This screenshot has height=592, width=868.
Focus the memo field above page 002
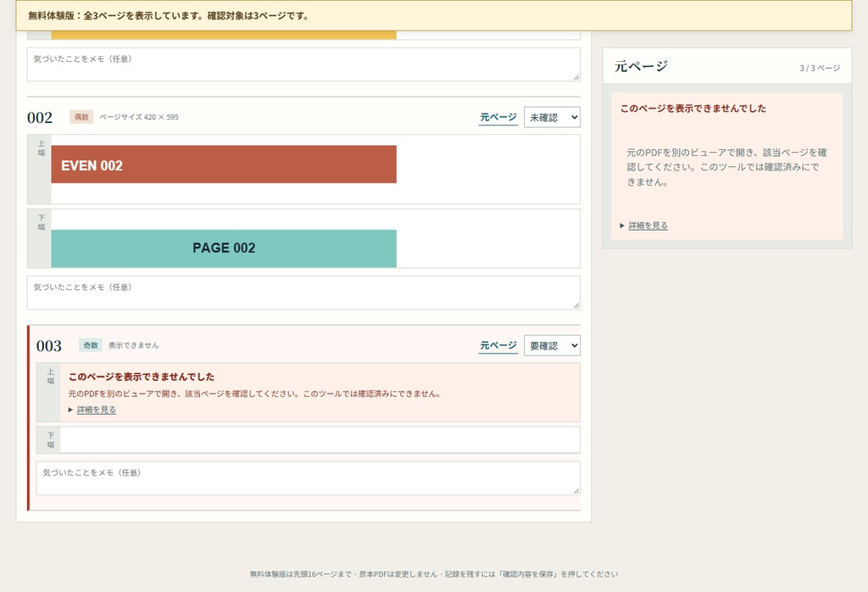(x=303, y=64)
